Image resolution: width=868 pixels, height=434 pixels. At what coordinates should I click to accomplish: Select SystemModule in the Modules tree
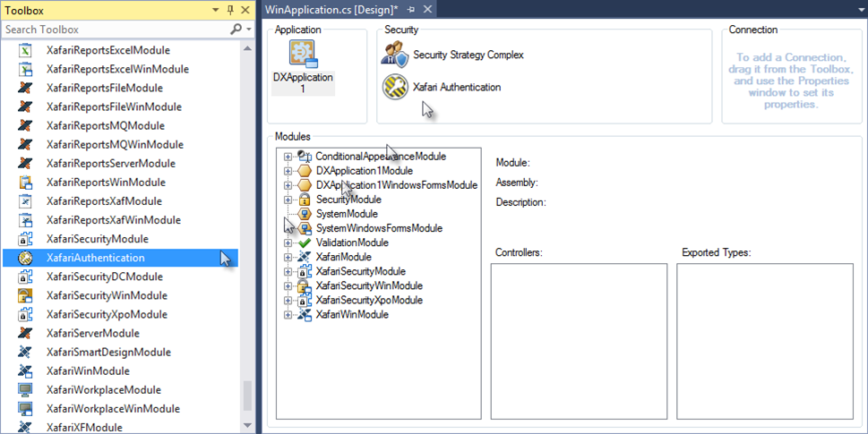pyautogui.click(x=347, y=214)
